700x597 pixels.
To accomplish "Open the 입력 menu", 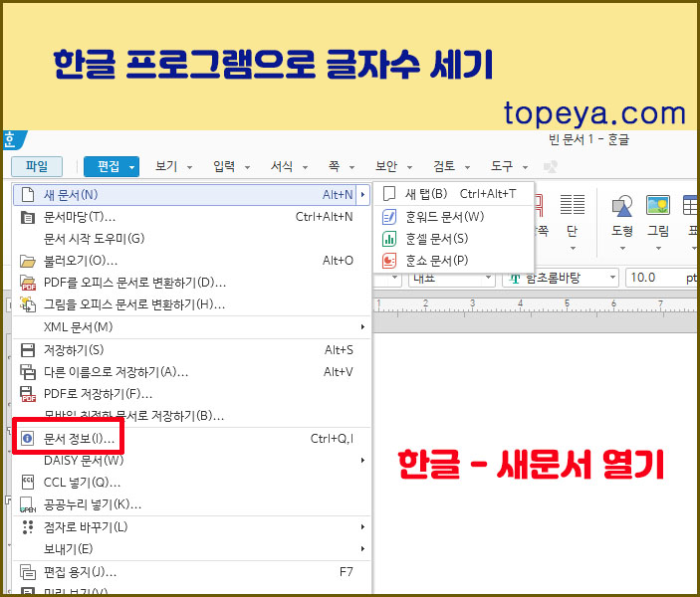I will coord(224,167).
